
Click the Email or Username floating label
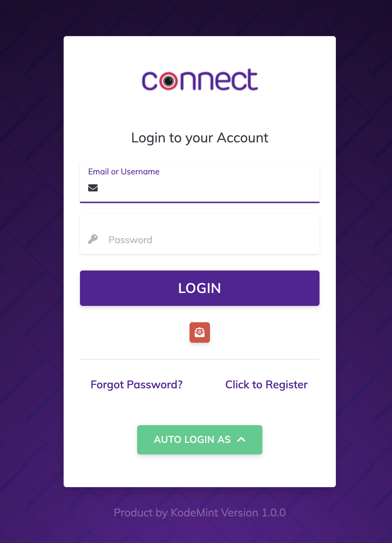(x=124, y=171)
